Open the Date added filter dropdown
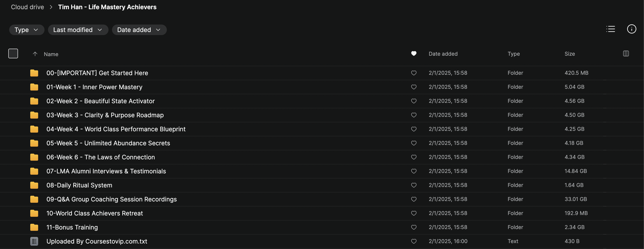 point(139,30)
